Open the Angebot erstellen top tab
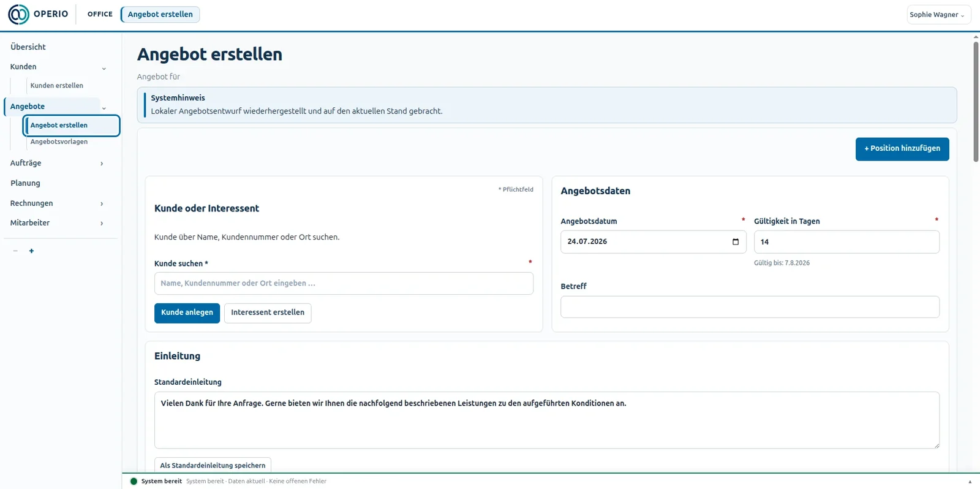 coord(160,14)
